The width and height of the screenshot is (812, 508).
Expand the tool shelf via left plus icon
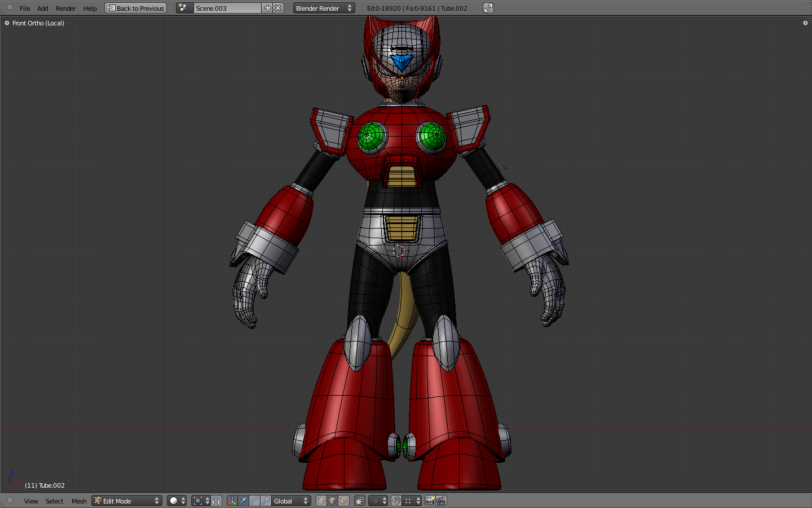[x=7, y=23]
